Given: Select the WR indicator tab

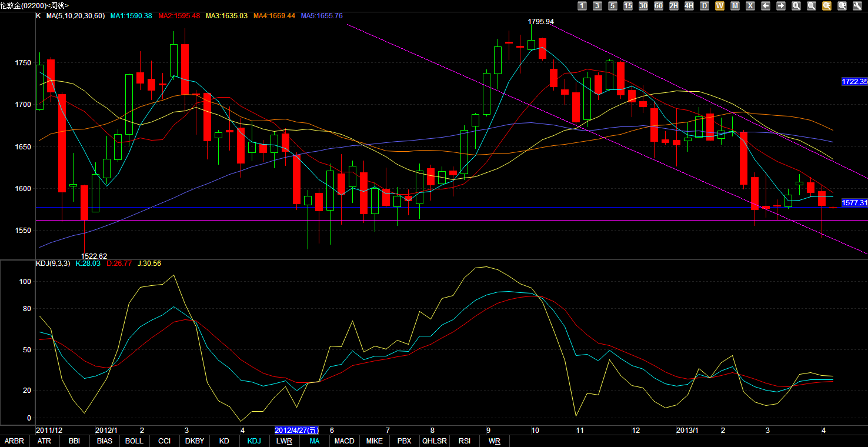Looking at the screenshot, I should point(494,441).
